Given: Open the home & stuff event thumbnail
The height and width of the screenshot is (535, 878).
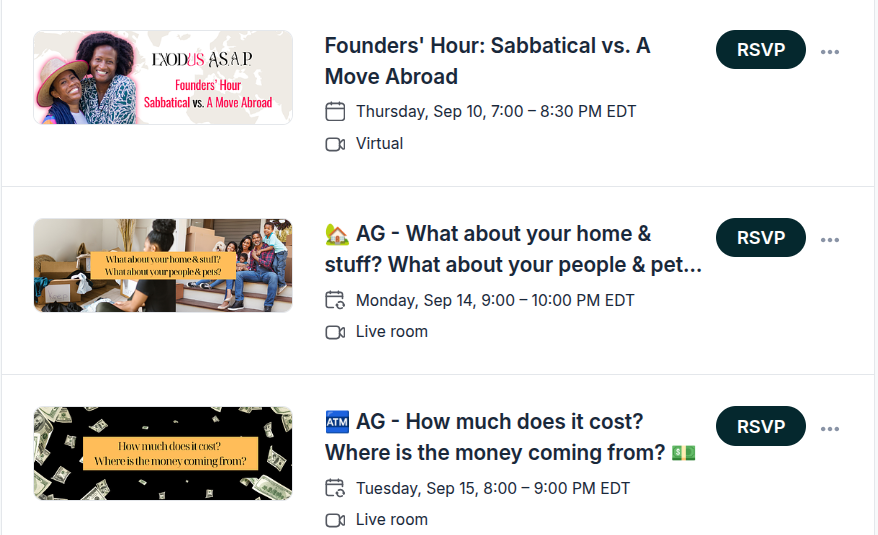Looking at the screenshot, I should [163, 266].
